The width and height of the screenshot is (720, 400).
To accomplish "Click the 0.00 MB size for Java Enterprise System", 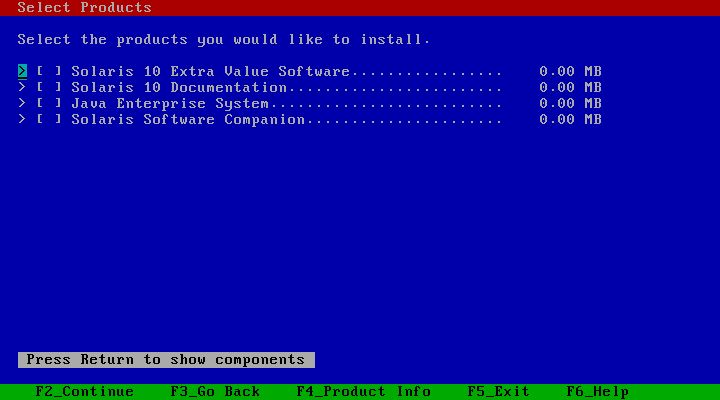I will (x=570, y=103).
